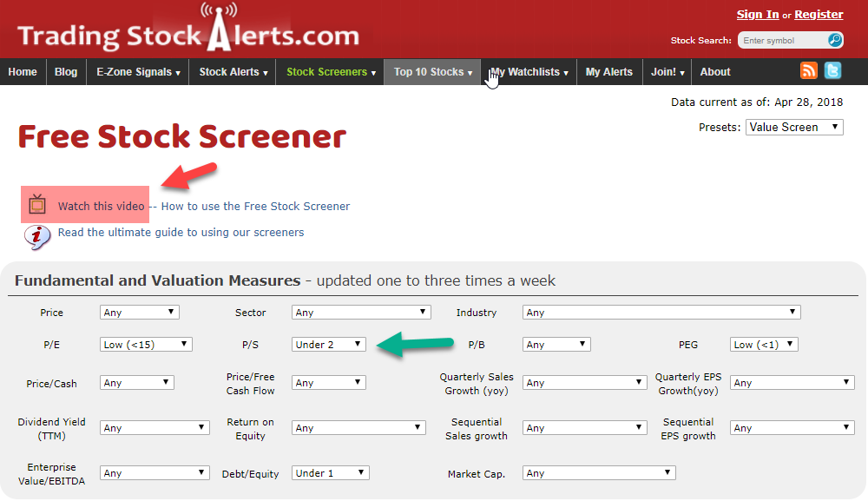Open the Join! menu
This screenshot has width=868, height=501.
(667, 72)
